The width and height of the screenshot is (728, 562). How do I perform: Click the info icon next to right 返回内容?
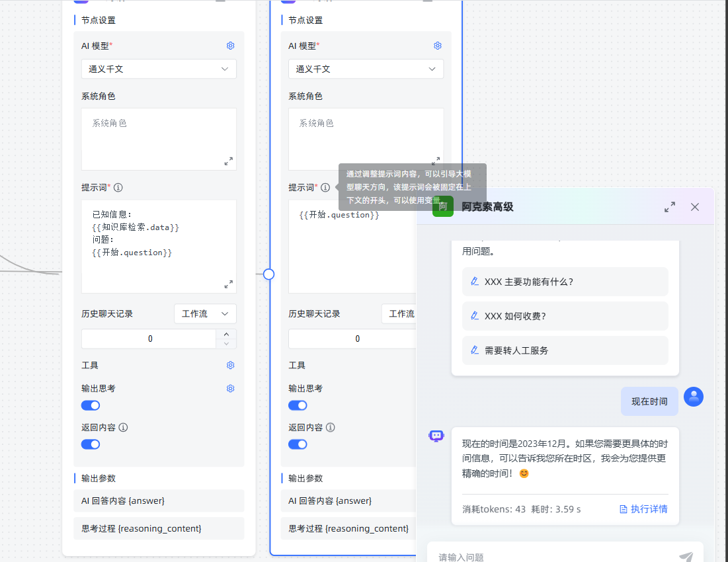(330, 427)
